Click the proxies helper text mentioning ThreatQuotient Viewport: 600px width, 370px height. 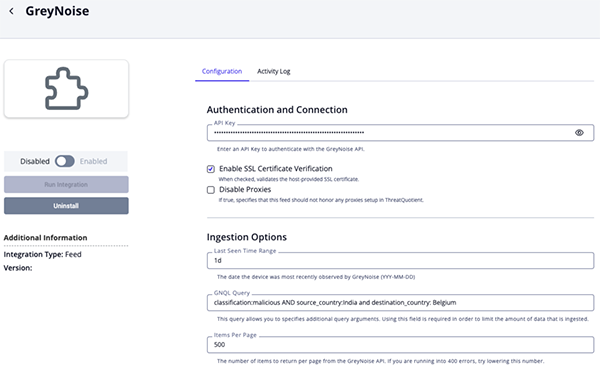[321, 200]
